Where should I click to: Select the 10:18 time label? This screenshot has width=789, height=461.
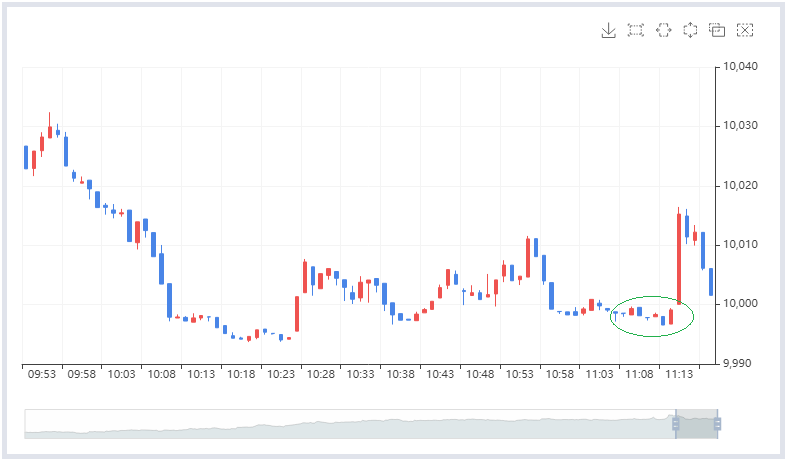coord(241,374)
